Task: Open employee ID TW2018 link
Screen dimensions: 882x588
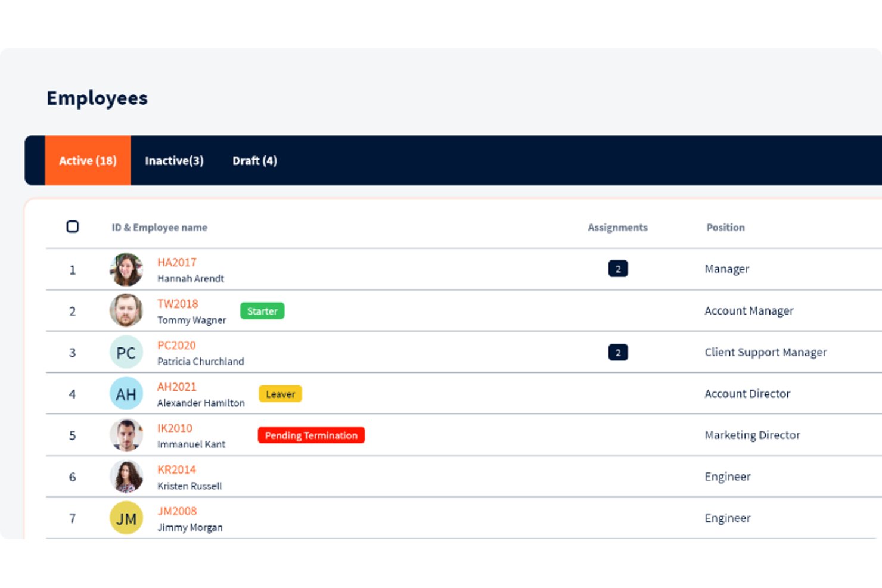Action: click(x=178, y=304)
